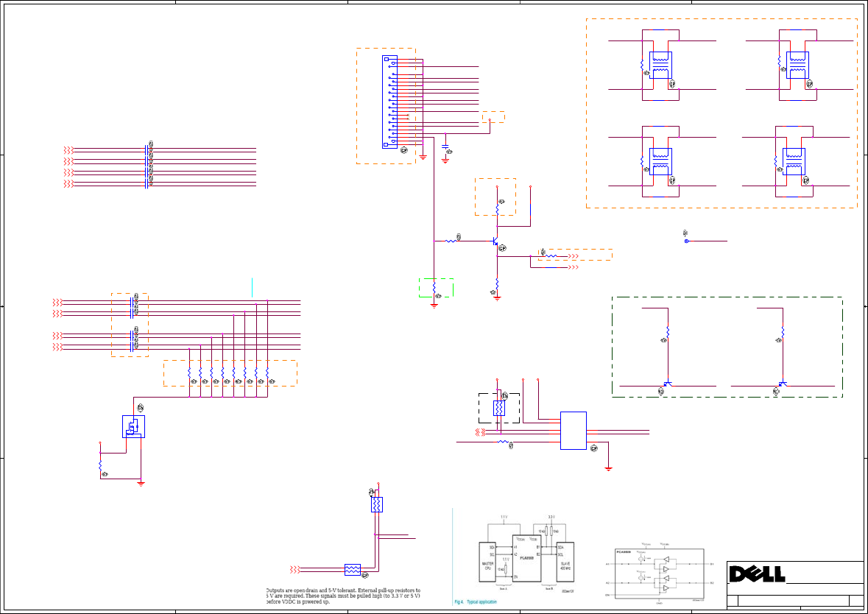Select the emitter resistor going to ground
The image size is (868, 614).
tap(497, 283)
